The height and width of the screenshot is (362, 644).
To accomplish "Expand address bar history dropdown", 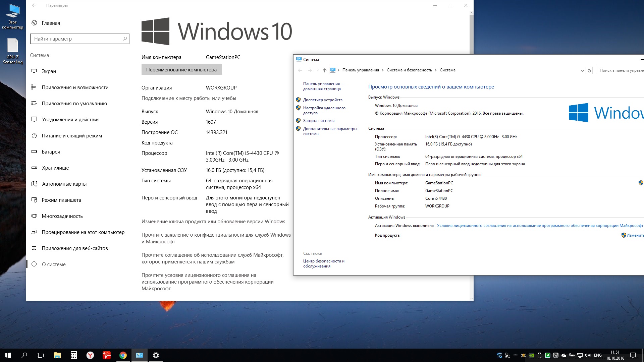I will point(582,70).
